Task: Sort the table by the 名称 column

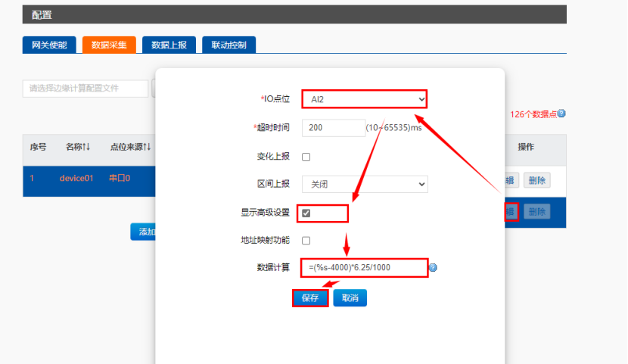Action: (x=77, y=147)
